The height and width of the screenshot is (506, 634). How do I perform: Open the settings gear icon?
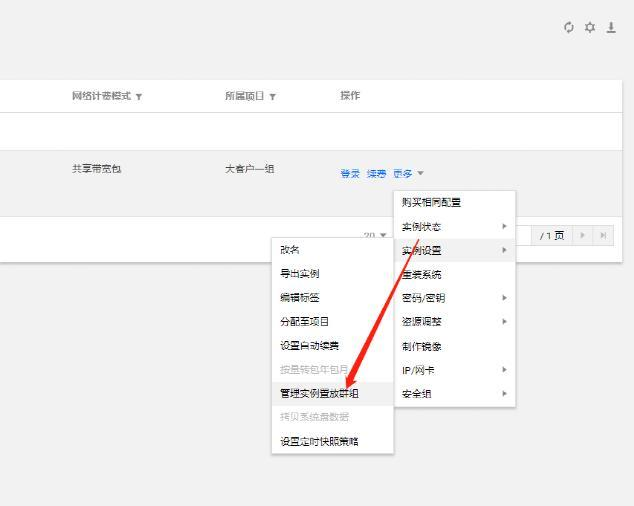(590, 27)
